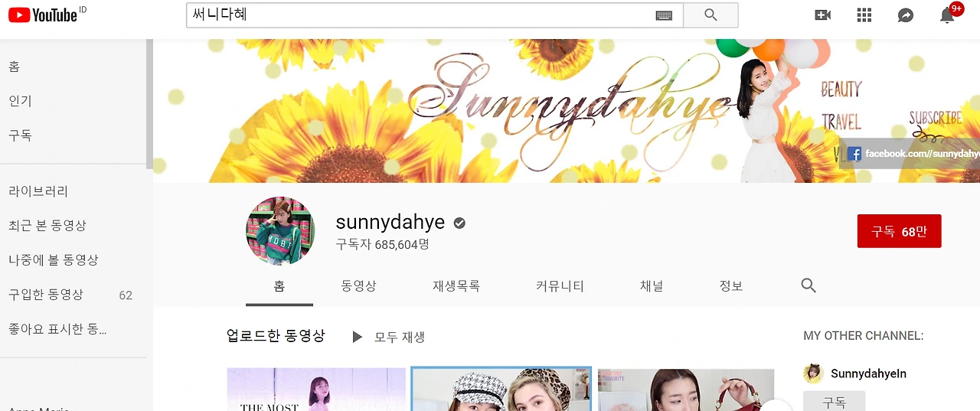Switch to the 채널 tab
The image size is (980, 411).
(652, 286)
